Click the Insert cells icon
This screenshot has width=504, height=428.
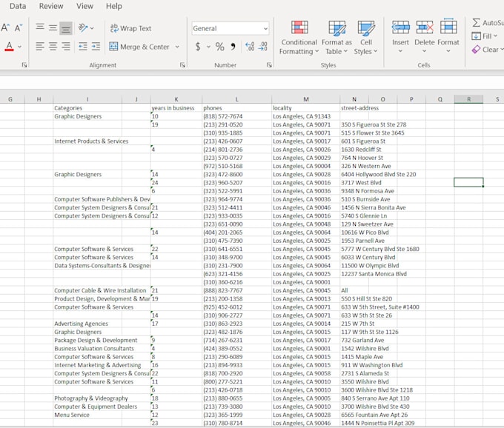[400, 27]
